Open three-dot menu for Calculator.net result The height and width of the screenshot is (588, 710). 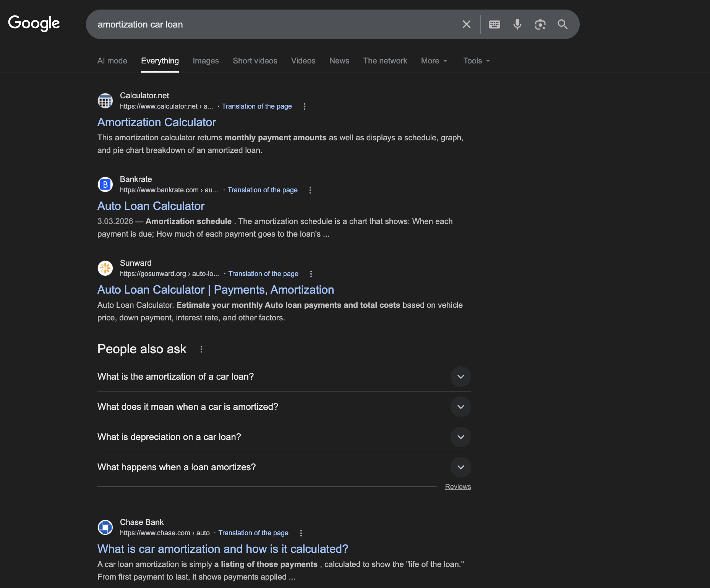[305, 106]
